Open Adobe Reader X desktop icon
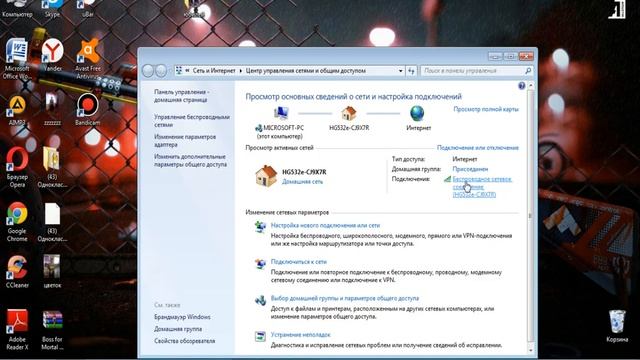 tap(17, 329)
